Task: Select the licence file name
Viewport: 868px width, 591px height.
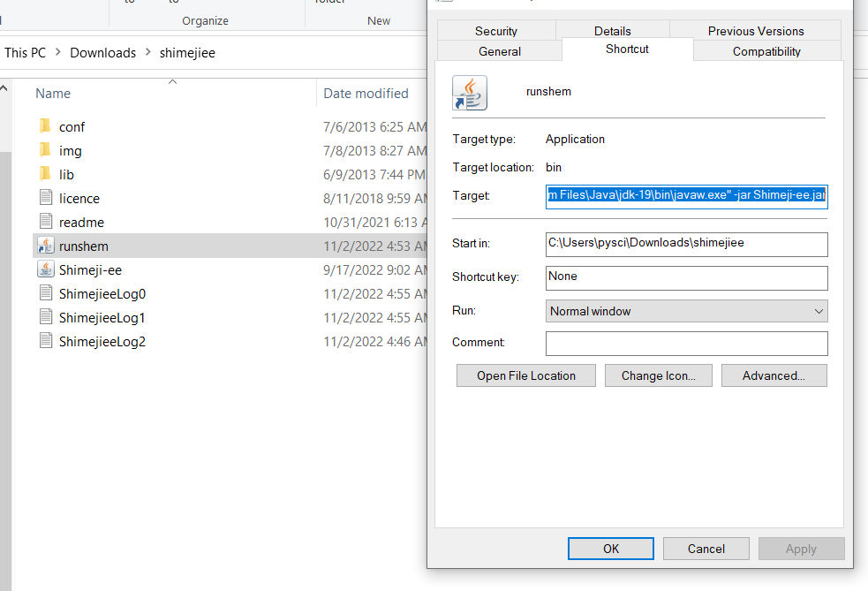Action: point(79,198)
